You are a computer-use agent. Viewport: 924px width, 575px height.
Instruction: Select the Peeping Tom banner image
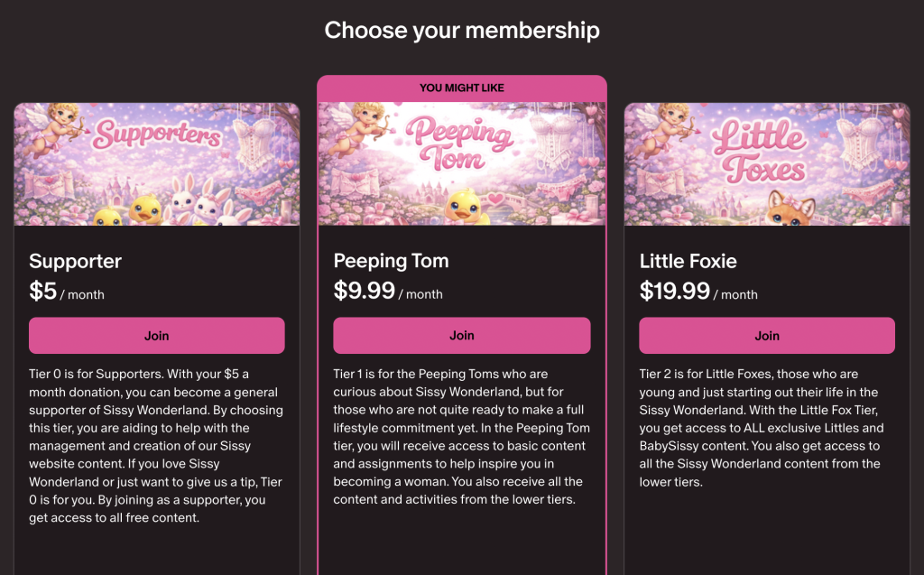pyautogui.click(x=461, y=164)
